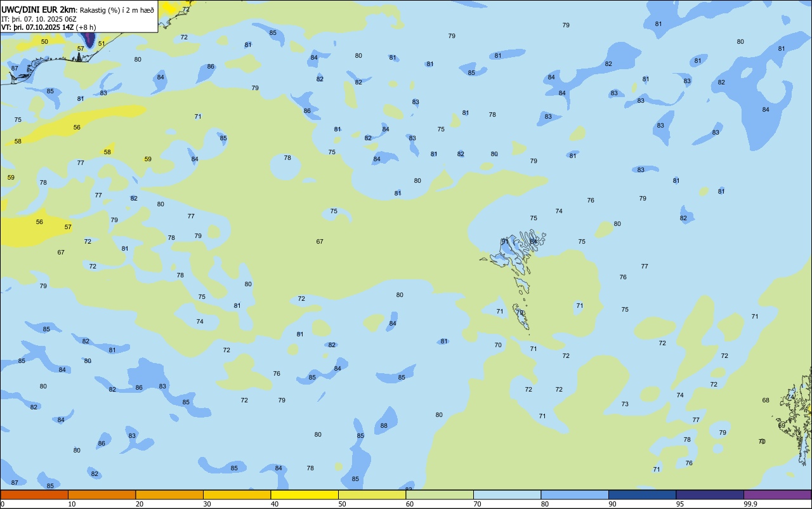Screen dimensions: 812x509
Task: Click the '20' legend tick label
Action: click(140, 504)
